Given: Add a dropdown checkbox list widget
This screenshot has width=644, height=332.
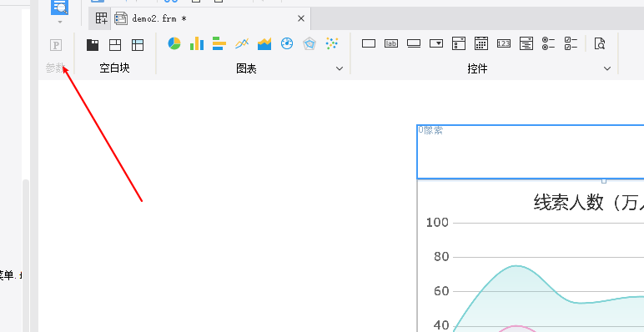Looking at the screenshot, I should 459,43.
